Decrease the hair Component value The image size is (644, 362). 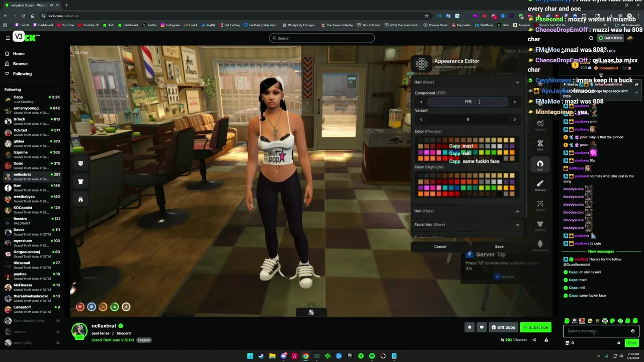click(421, 102)
